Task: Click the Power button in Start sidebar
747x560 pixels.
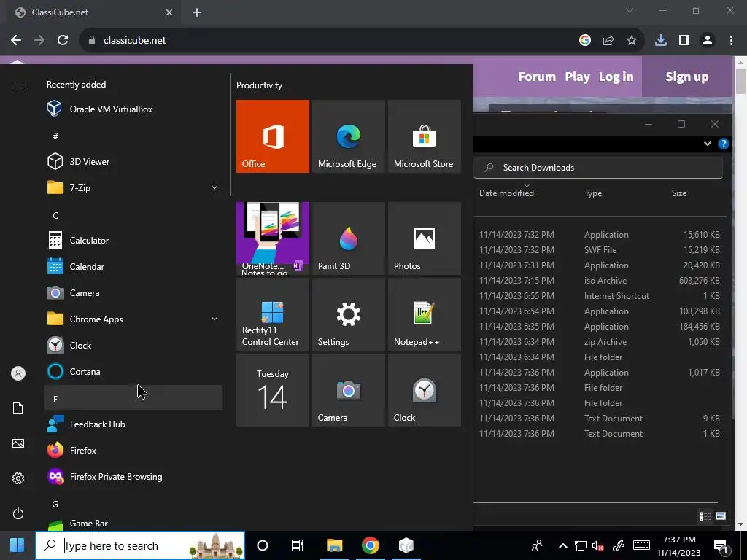Action: [18, 513]
